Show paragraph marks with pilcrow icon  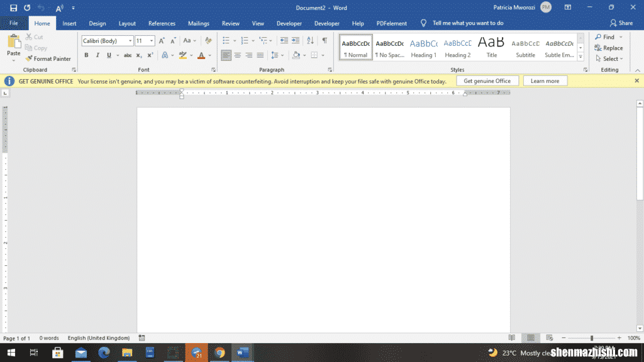click(325, 40)
